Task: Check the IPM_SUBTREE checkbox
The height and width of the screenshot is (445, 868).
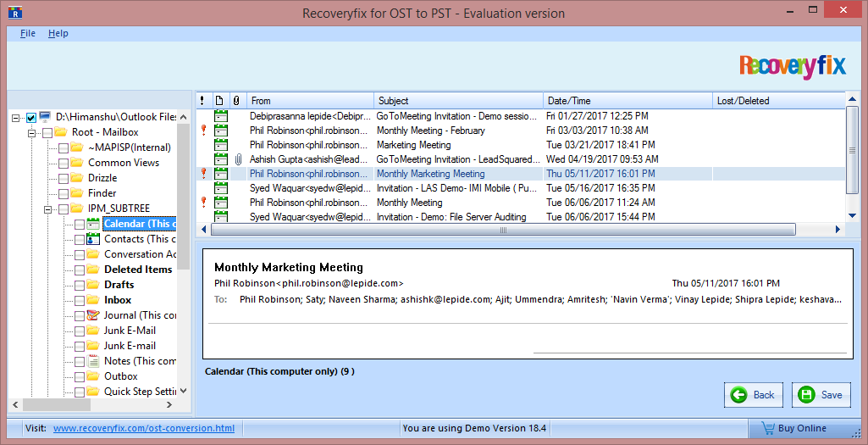Action: [x=64, y=209]
